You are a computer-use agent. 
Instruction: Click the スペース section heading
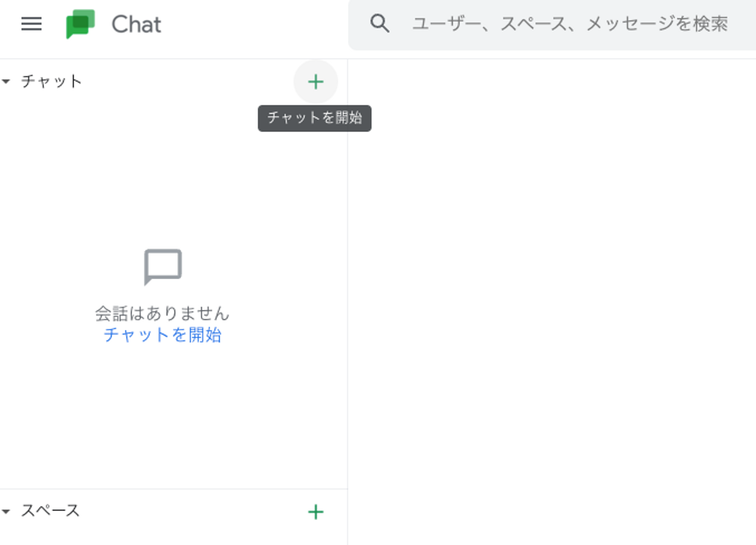[x=50, y=510]
